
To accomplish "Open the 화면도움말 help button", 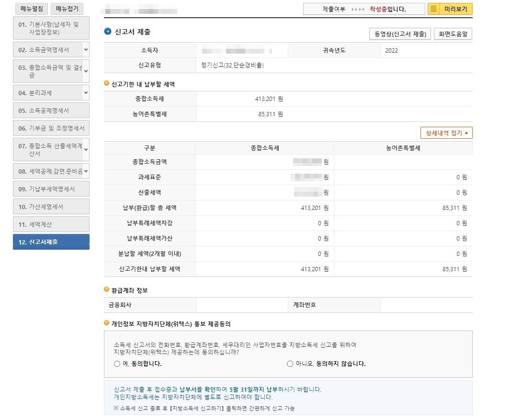I will (x=452, y=33).
